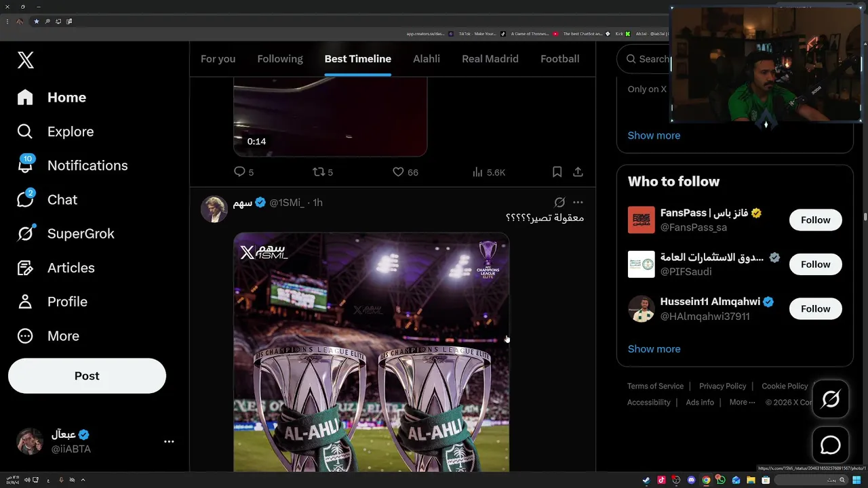Switch to the Alahli tab

click(427, 59)
